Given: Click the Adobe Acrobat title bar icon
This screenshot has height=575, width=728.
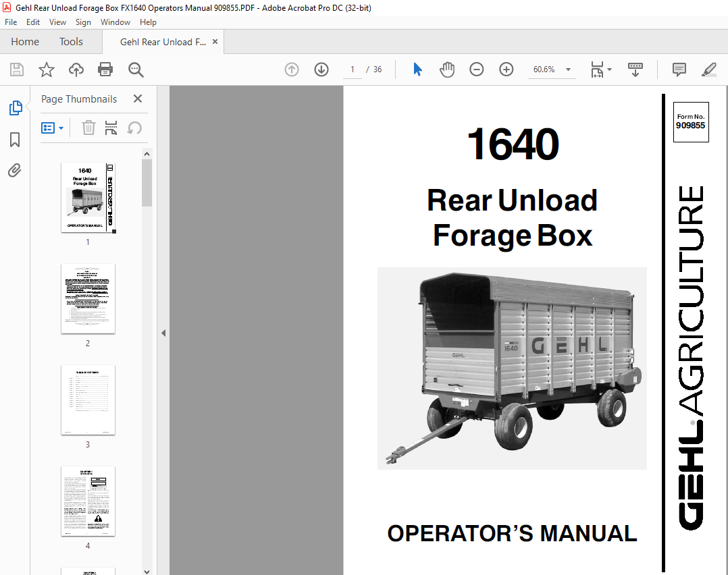Looking at the screenshot, I should point(7,7).
